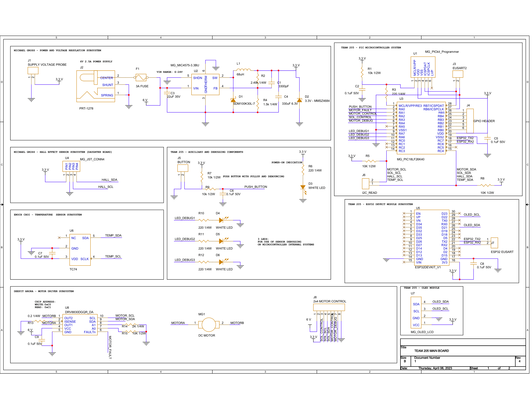Click the L1 68uH inductor symbol

[x=244, y=70]
